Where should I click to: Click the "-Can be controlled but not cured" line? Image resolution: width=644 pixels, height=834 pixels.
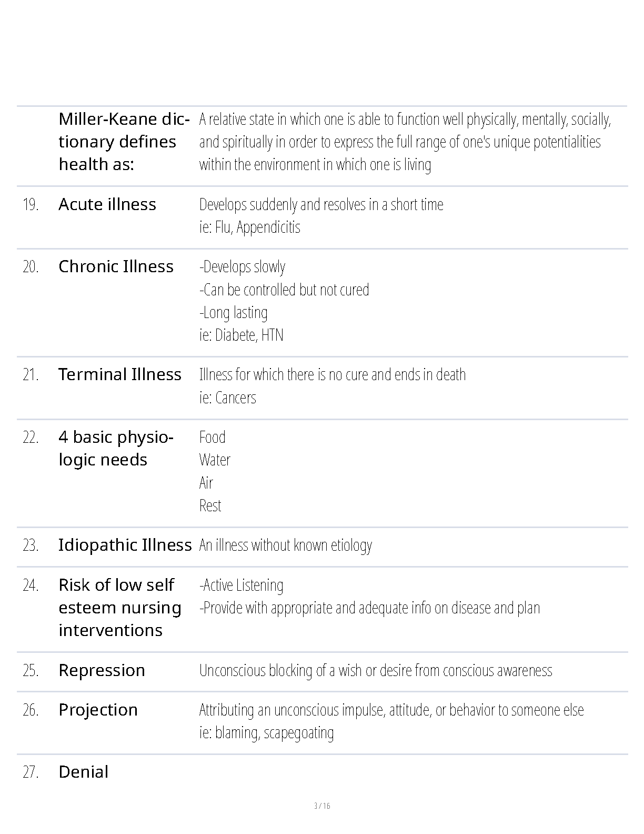click(x=284, y=290)
